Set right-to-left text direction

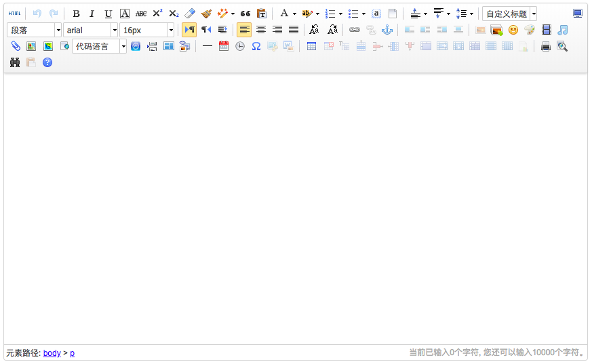point(206,30)
